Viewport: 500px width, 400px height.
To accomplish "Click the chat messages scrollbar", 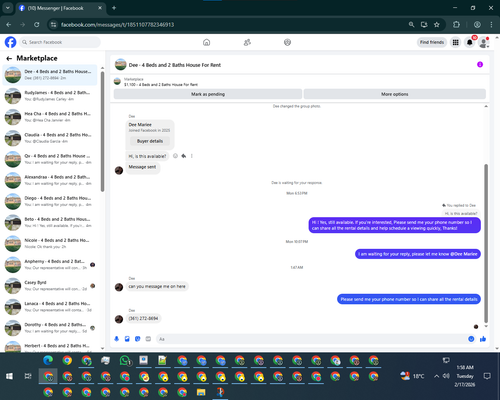I will (x=486, y=243).
